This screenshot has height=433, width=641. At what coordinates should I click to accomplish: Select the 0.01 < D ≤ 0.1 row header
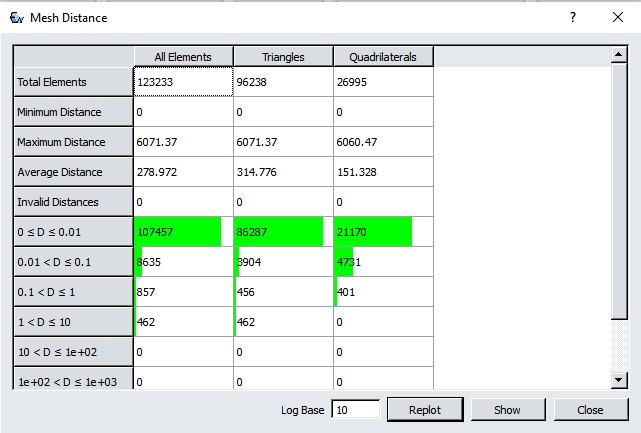click(73, 262)
